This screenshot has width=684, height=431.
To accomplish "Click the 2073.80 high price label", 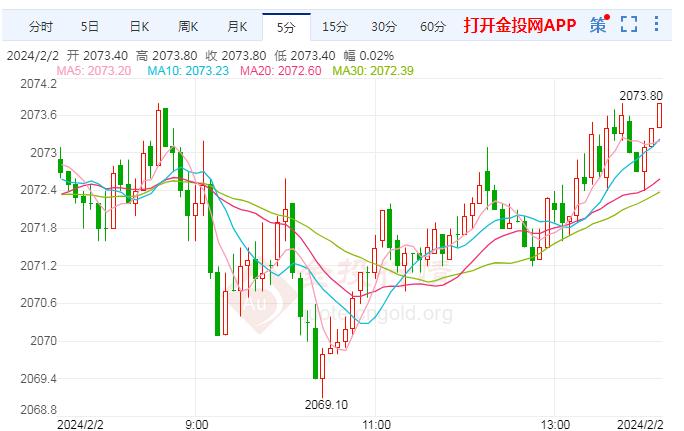I will (641, 96).
